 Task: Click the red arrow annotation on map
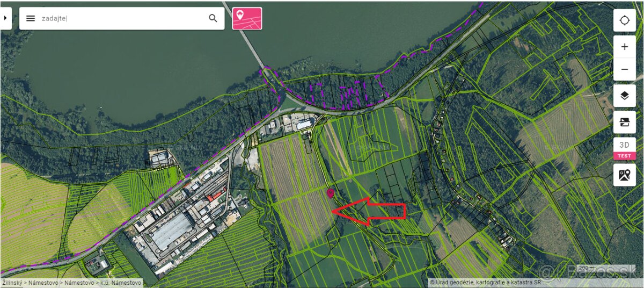(x=369, y=211)
